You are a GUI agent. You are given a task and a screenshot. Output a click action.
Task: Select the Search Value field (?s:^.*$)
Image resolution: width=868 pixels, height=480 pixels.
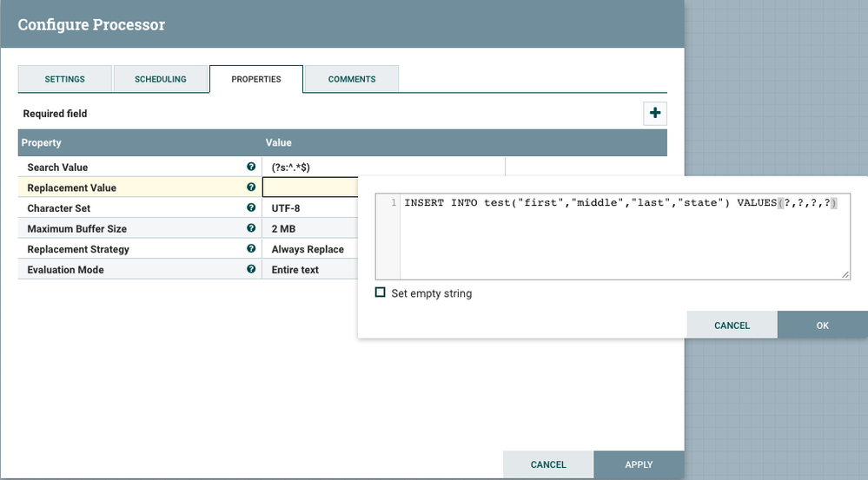pyautogui.click(x=382, y=168)
